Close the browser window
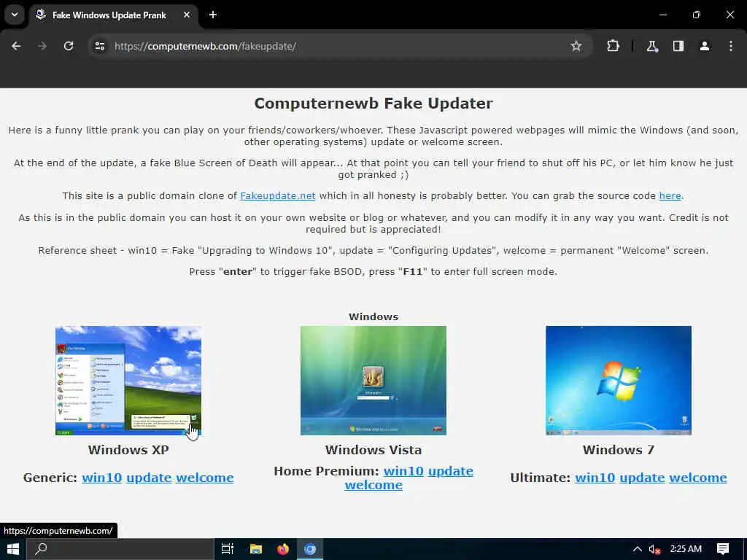Screen dimensions: 747x560 pyautogui.click(x=729, y=15)
